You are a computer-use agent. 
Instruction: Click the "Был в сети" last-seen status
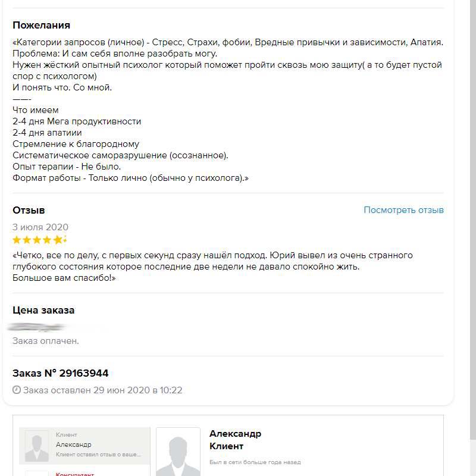(x=255, y=462)
